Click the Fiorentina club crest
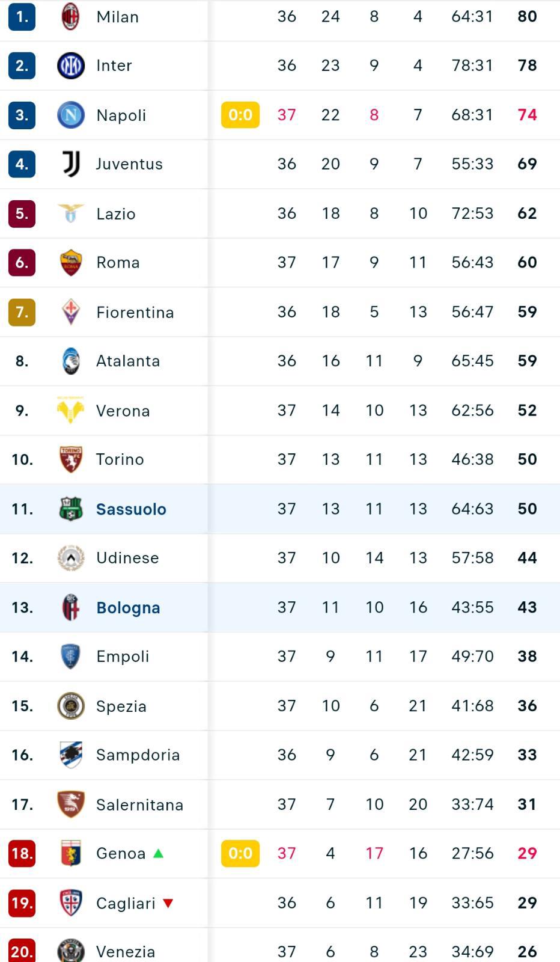The image size is (560, 962). pos(71,311)
